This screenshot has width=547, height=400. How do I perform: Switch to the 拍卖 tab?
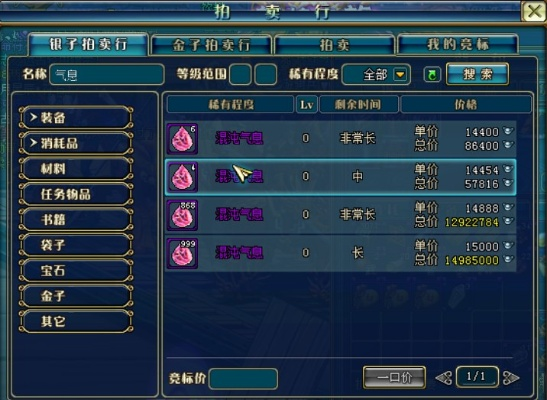pyautogui.click(x=335, y=45)
